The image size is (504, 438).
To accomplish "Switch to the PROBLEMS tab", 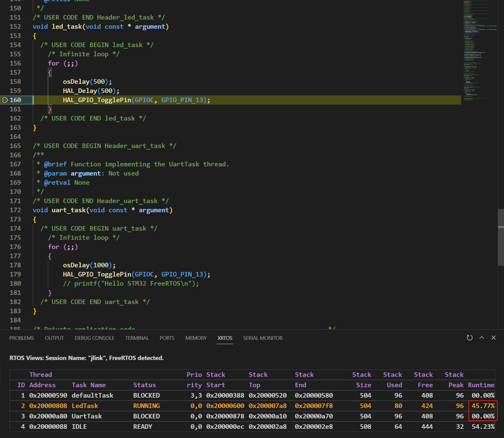I will tap(22, 338).
